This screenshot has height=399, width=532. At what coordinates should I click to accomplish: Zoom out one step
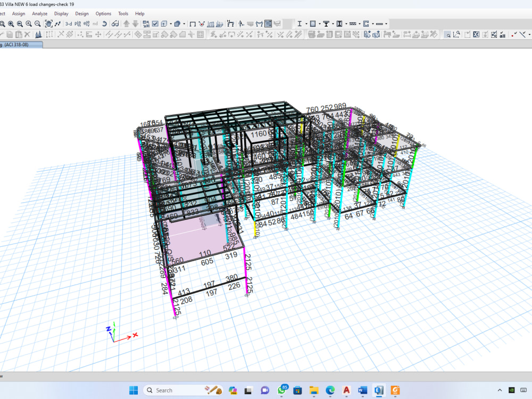[x=37, y=23]
